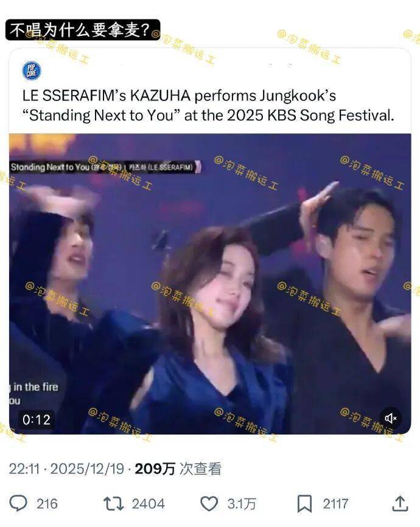Like the post with the heart icon
420x527 pixels.
209,503
